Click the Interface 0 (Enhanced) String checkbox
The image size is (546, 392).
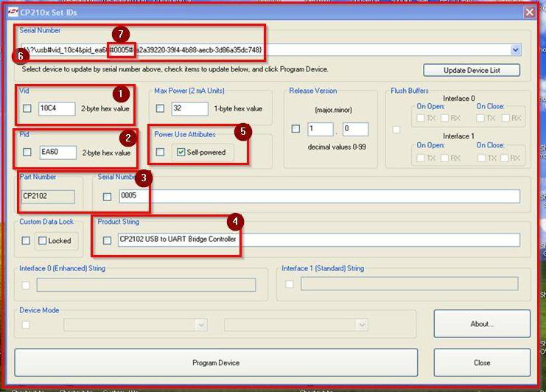click(26, 285)
